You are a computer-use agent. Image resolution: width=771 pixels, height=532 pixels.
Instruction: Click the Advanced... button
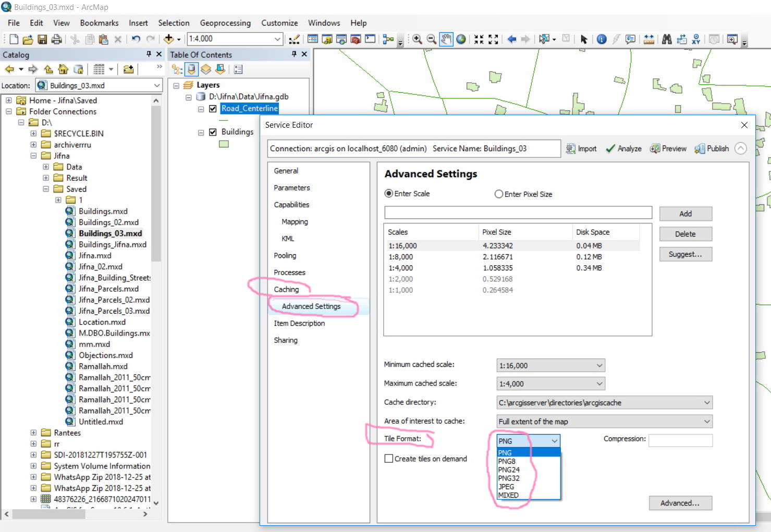[x=680, y=503]
